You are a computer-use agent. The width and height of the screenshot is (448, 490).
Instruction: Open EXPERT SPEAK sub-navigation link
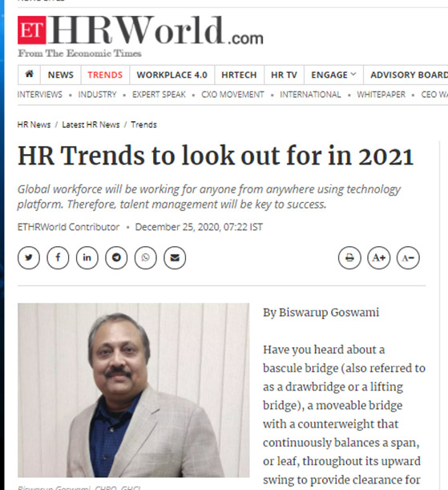pos(159,95)
